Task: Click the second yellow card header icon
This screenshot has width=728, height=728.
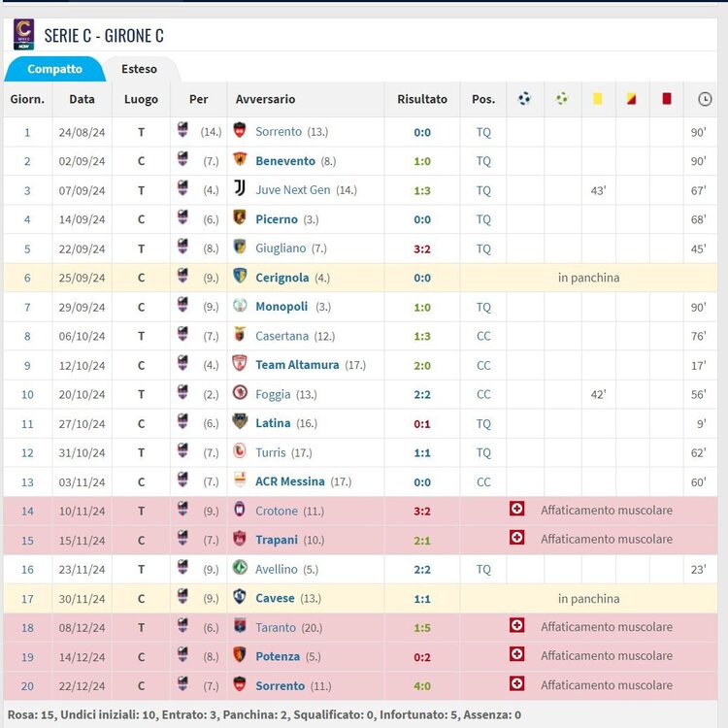Action: tap(631, 99)
